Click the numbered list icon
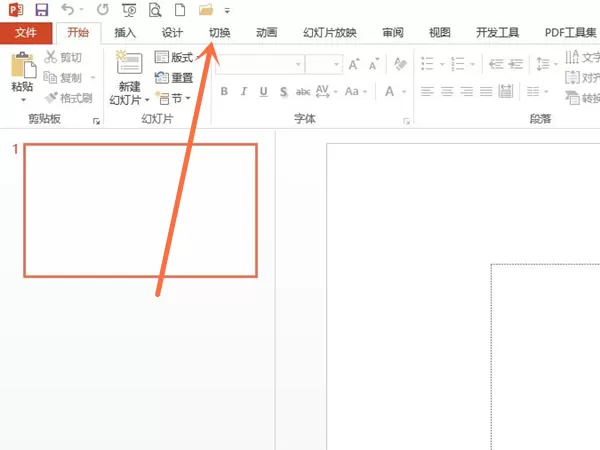600x450 pixels. pyautogui.click(x=458, y=64)
